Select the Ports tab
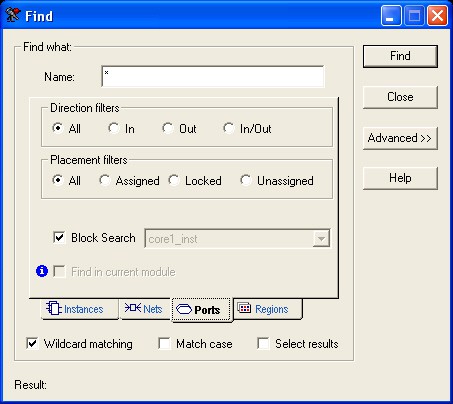The width and height of the screenshot is (453, 404). 202,310
